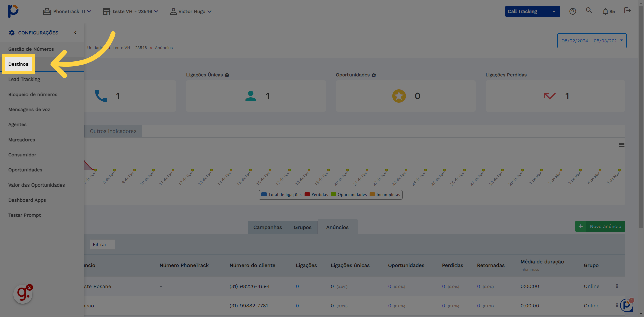Open Agentes settings
Screen dimensions: 644x317
[x=17, y=124]
